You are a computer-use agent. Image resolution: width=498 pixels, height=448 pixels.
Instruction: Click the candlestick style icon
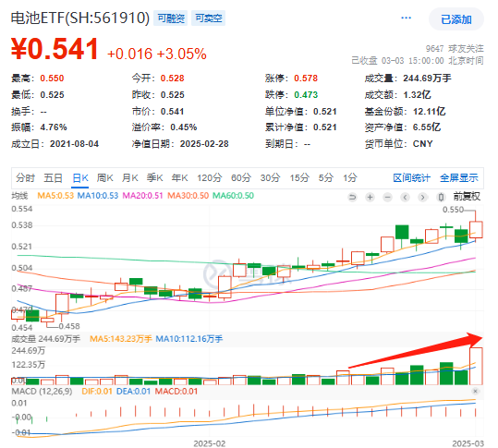pyautogui.click(x=441, y=197)
